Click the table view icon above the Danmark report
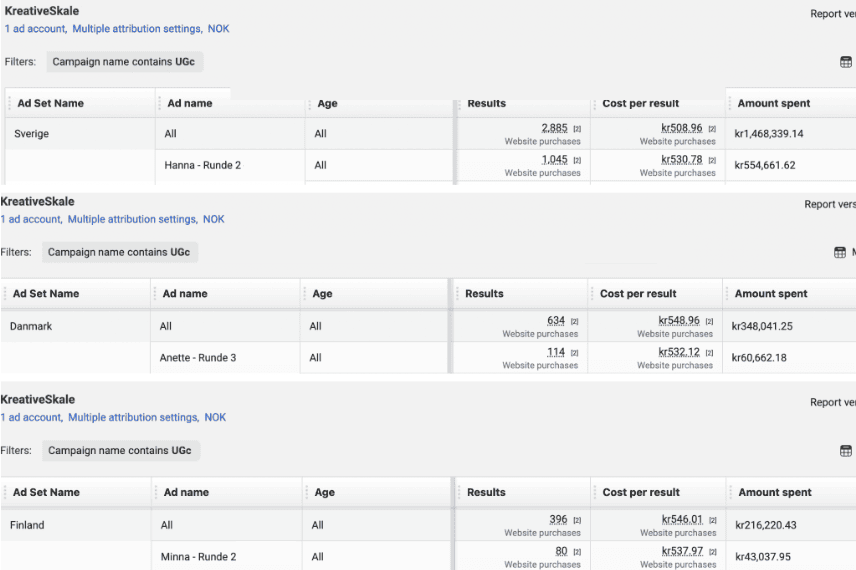Viewport: 856px width, 570px height. [x=840, y=252]
